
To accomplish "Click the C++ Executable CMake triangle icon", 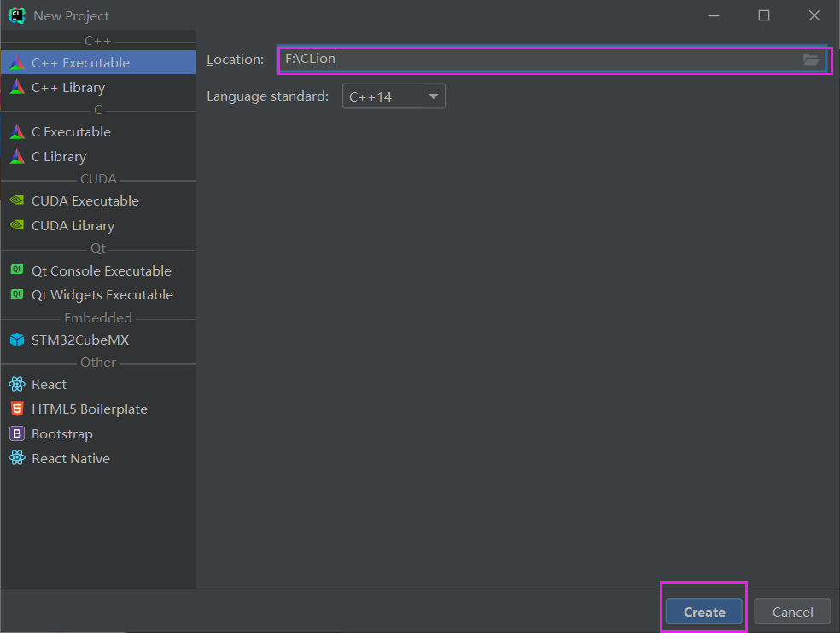I will [17, 62].
